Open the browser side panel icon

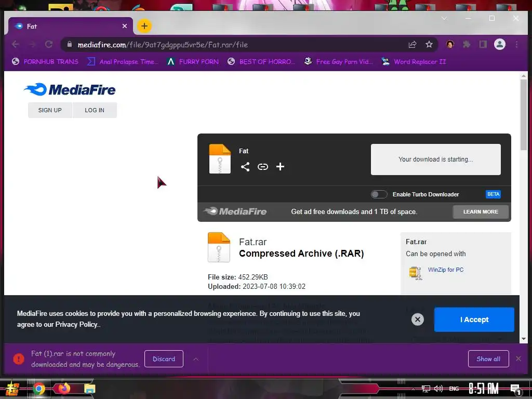(483, 45)
